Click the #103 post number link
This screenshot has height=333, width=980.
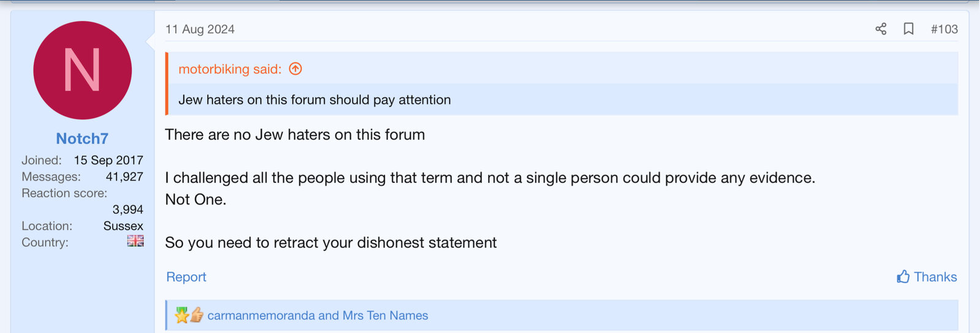coord(944,29)
